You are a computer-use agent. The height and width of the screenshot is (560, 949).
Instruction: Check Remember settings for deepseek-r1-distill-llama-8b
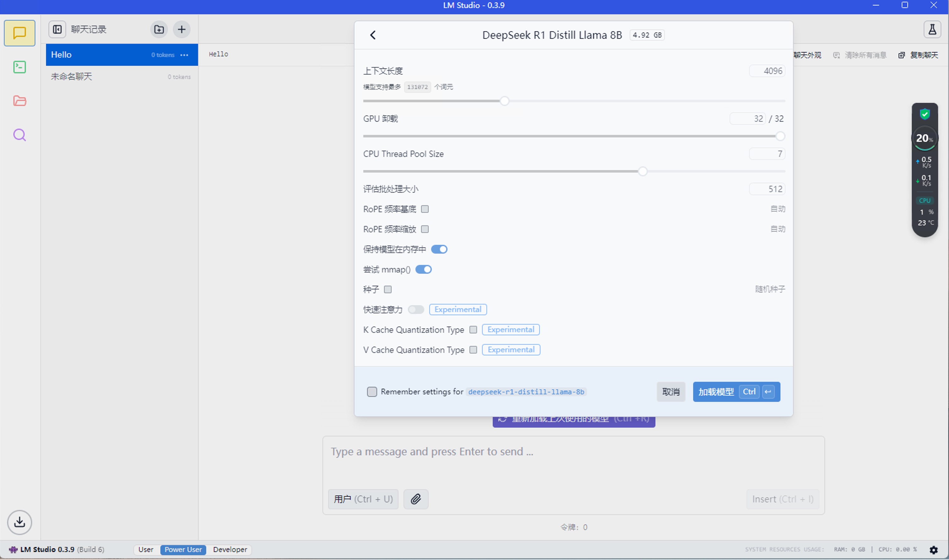pos(372,392)
